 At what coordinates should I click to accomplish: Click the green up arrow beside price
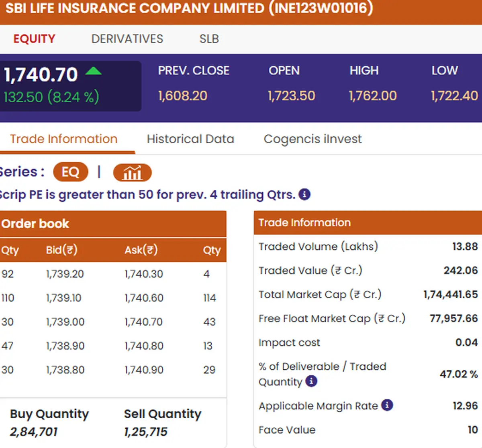click(94, 71)
